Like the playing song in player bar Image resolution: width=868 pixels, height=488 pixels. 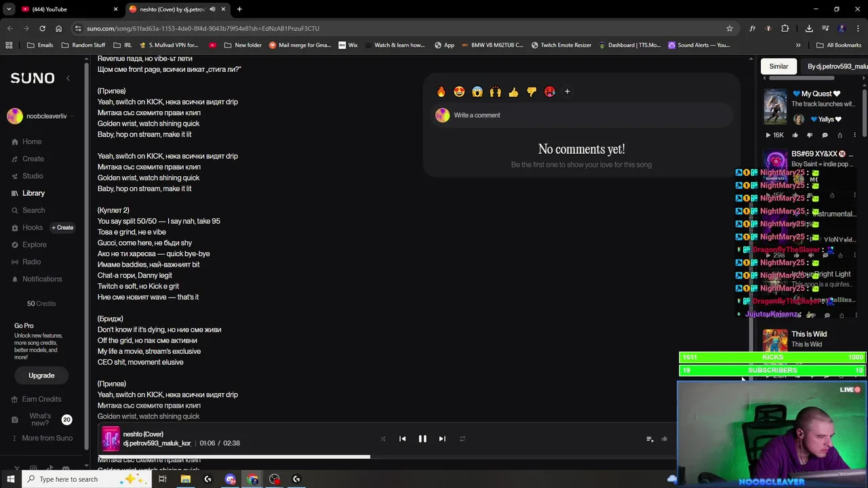(665, 439)
